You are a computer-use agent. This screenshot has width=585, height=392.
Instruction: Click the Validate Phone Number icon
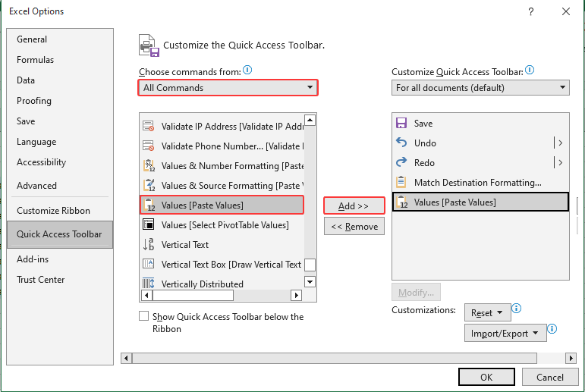[x=148, y=146]
